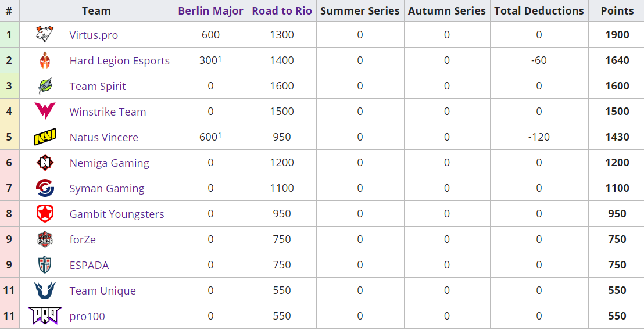Click the forZe team logo
The image size is (644, 330).
(45, 239)
